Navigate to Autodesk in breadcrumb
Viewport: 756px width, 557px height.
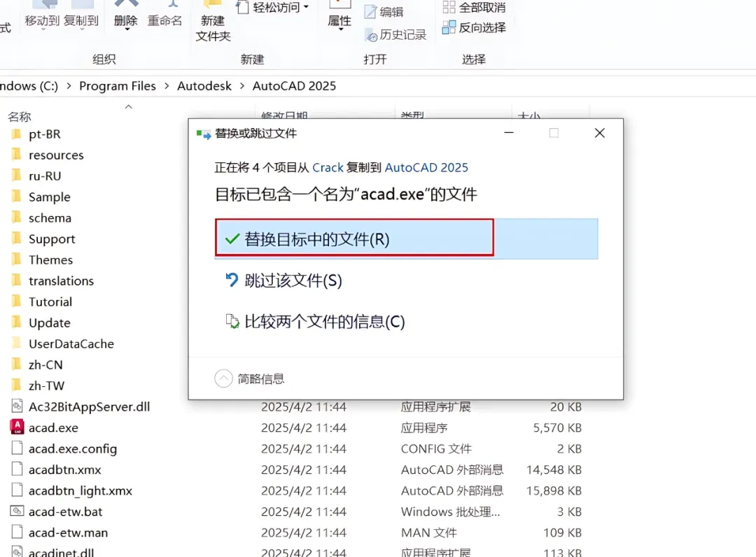(x=204, y=86)
